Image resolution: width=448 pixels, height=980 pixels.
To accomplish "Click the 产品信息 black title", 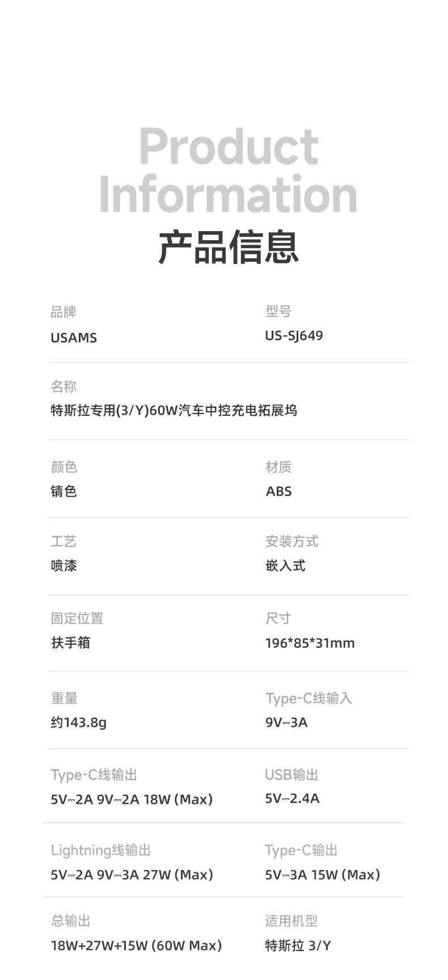I will (228, 248).
